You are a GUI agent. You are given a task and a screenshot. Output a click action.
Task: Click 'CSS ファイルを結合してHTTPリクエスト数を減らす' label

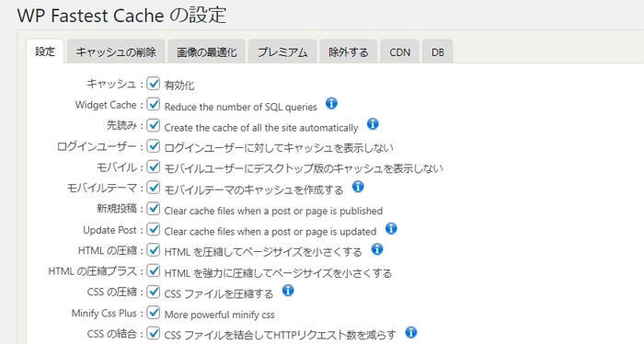coord(280,336)
